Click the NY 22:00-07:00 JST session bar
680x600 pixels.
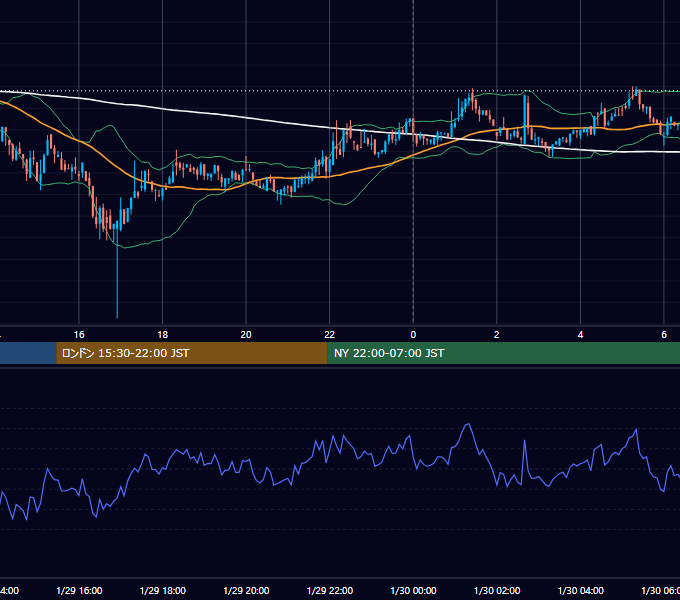point(503,353)
